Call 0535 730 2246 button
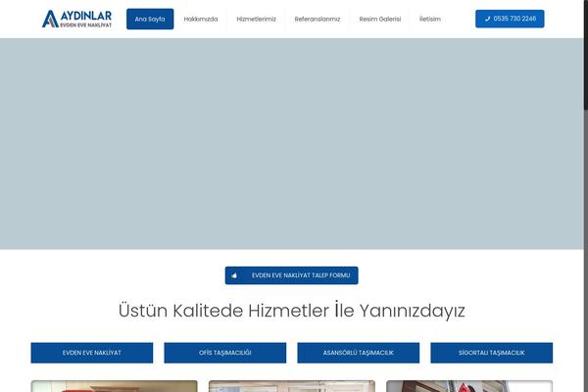 pyautogui.click(x=510, y=19)
